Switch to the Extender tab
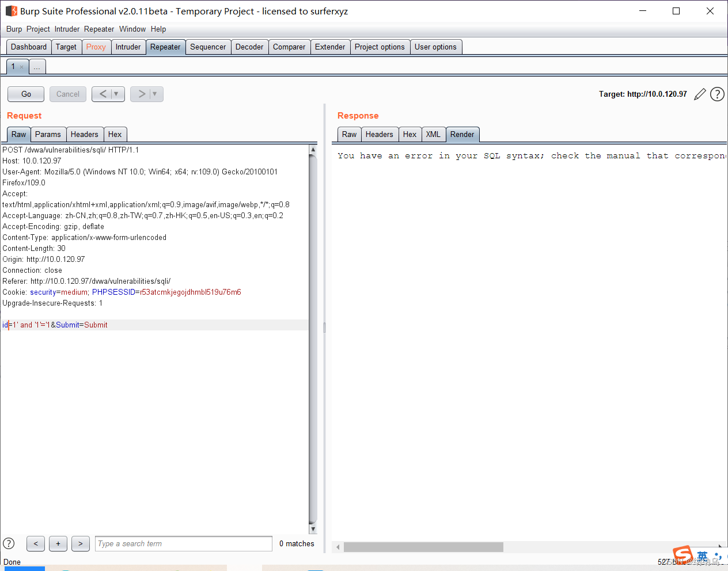 330,47
